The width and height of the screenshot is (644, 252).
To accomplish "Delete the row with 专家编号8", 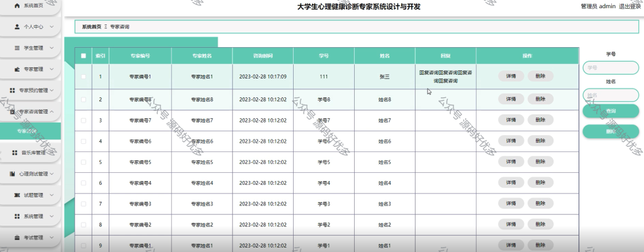I will point(540,99).
